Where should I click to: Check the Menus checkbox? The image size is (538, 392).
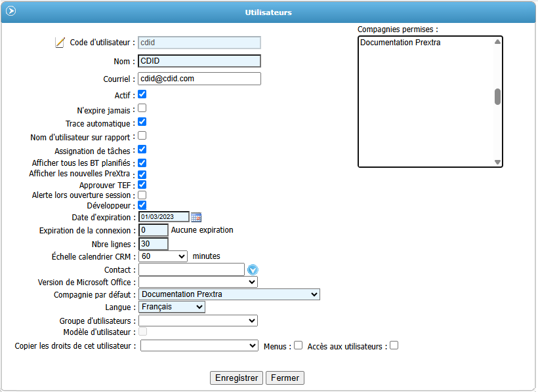point(298,345)
